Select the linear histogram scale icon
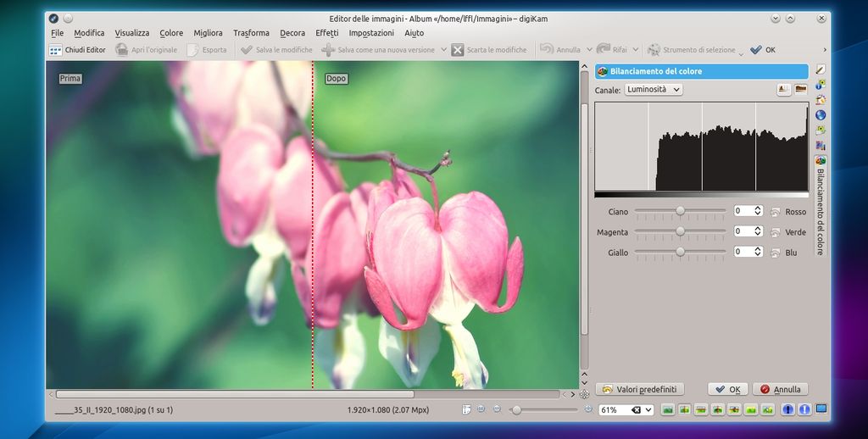 pos(784,89)
